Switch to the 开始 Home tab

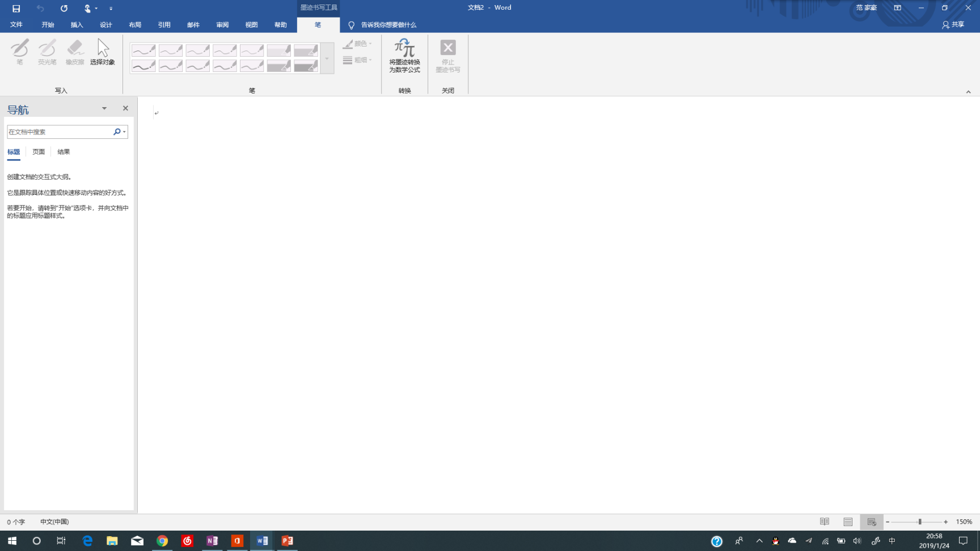pyautogui.click(x=48, y=25)
